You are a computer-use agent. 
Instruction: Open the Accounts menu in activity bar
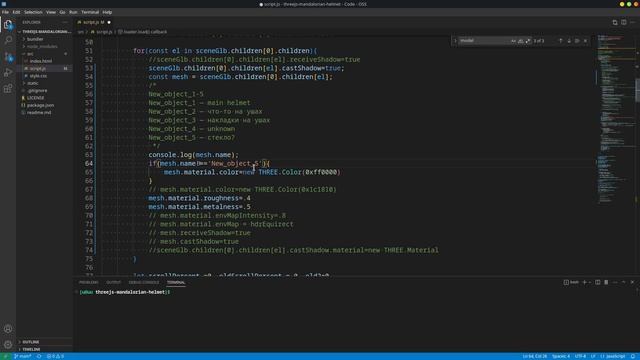coord(8,329)
